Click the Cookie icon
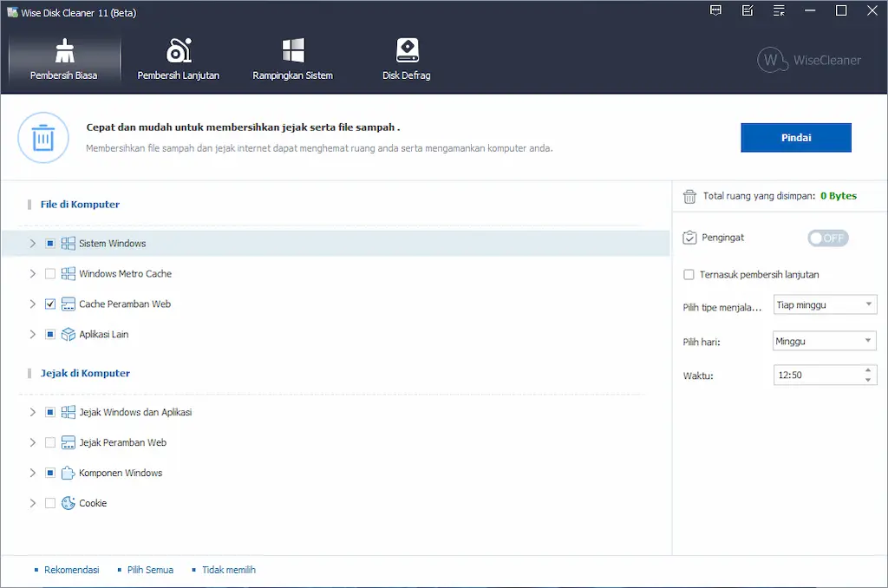Viewport: 888px width, 588px height. [x=68, y=503]
